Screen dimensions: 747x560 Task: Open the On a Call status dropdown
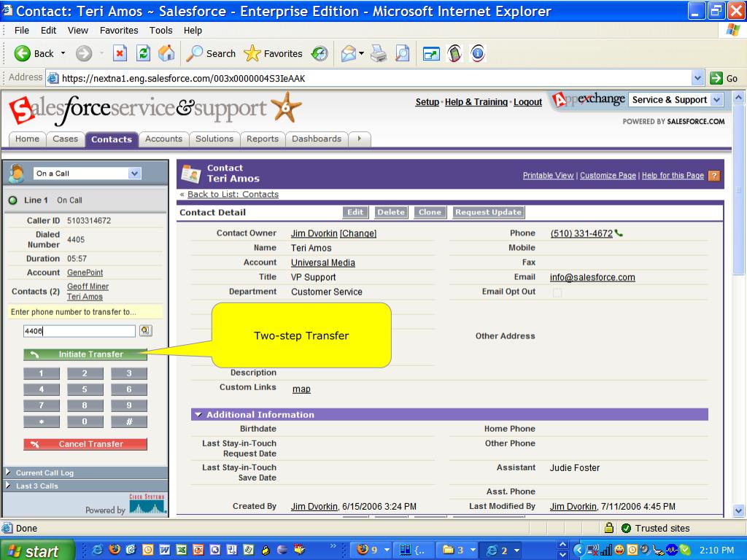tap(135, 174)
